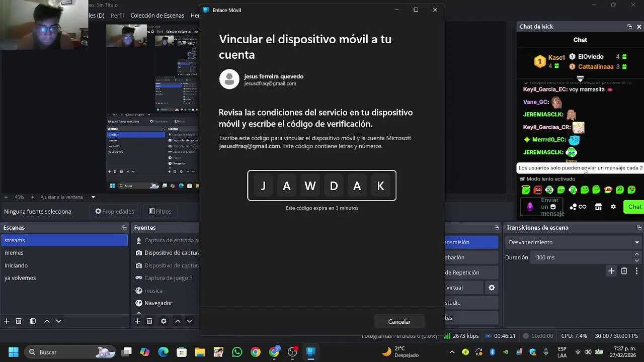Add a new scene with the plus icon

[x=7, y=321]
